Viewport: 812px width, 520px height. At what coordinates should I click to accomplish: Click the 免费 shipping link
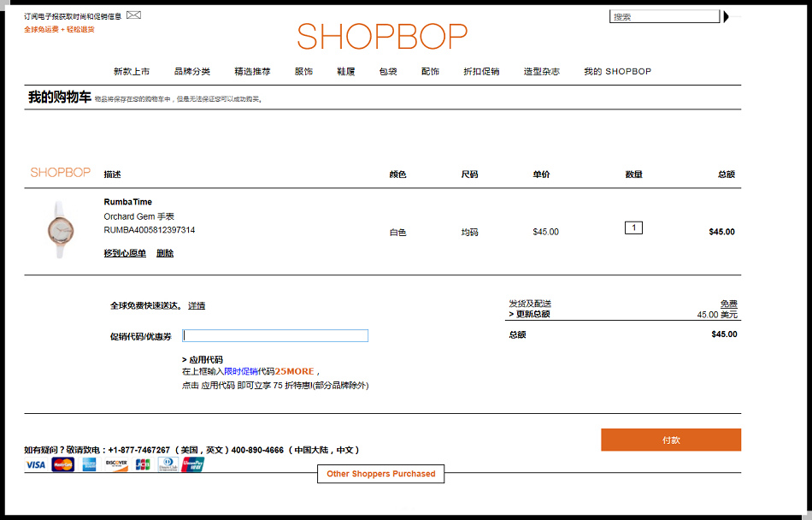click(x=728, y=304)
